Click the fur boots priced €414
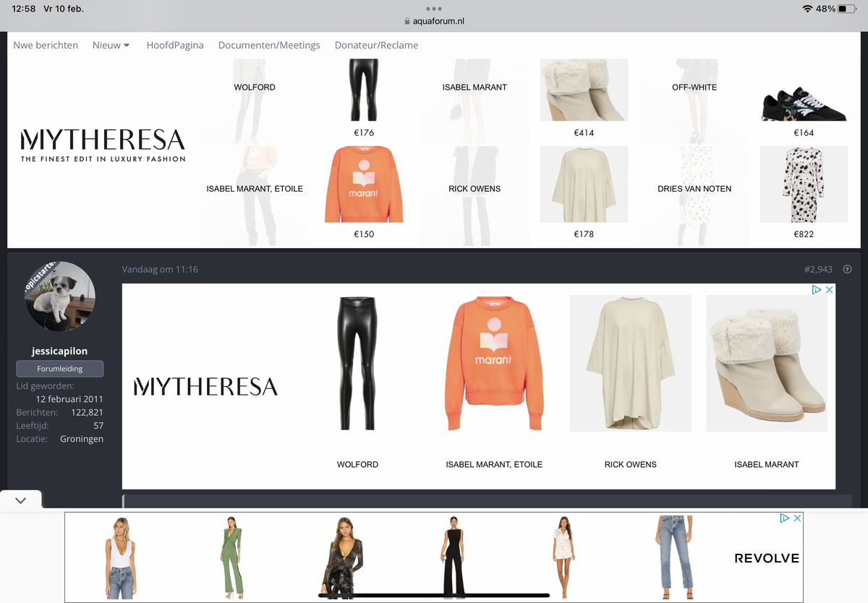This screenshot has width=868, height=603. click(584, 90)
